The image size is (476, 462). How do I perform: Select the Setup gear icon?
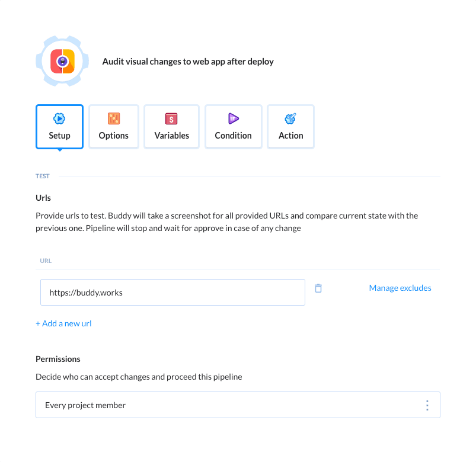[x=59, y=118]
